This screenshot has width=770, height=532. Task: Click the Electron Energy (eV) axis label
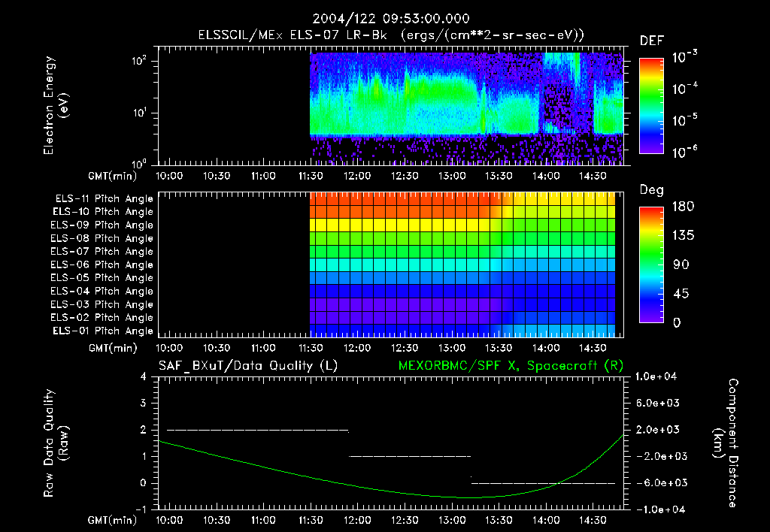coord(56,105)
